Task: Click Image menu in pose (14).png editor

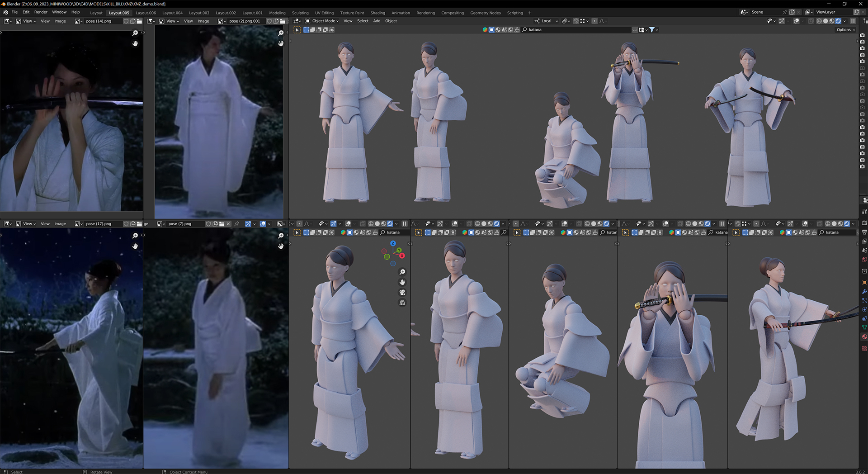Action: pos(60,21)
